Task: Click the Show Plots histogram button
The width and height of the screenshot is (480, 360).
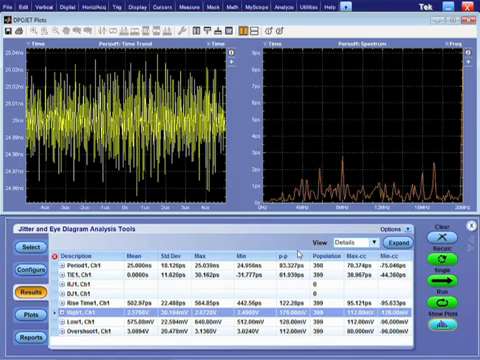Action: tap(442, 324)
